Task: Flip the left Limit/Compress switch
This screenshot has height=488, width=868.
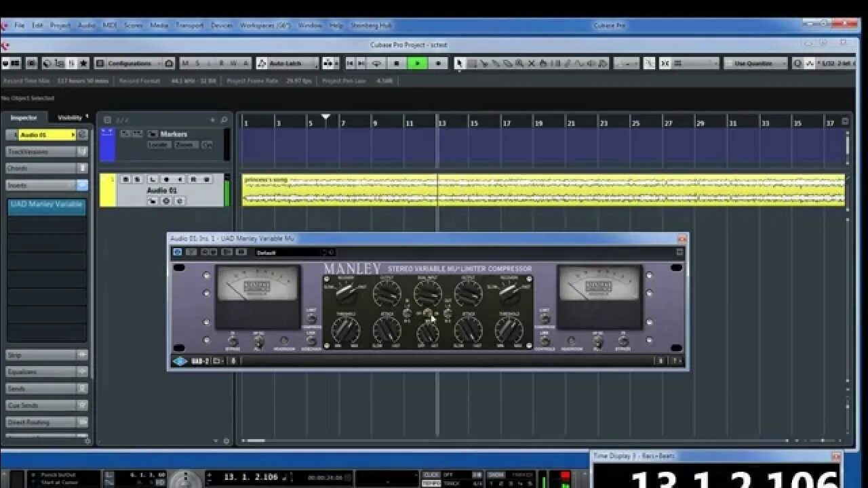Action: coord(311,319)
